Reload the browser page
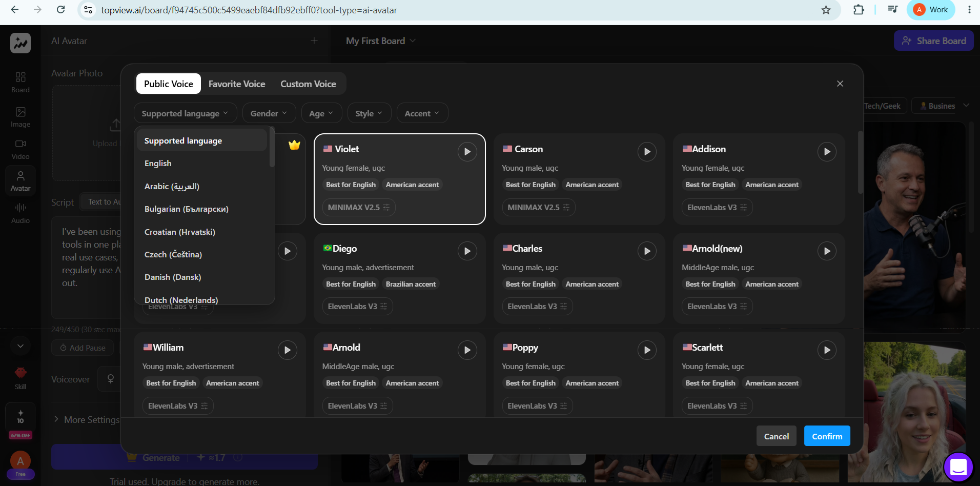 [x=60, y=10]
